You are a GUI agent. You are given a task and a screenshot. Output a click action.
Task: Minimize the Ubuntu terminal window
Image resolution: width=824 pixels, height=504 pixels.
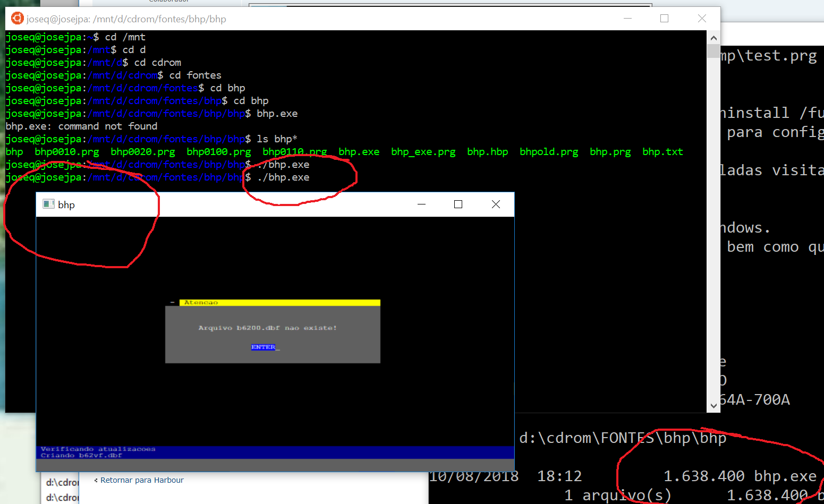click(x=627, y=19)
